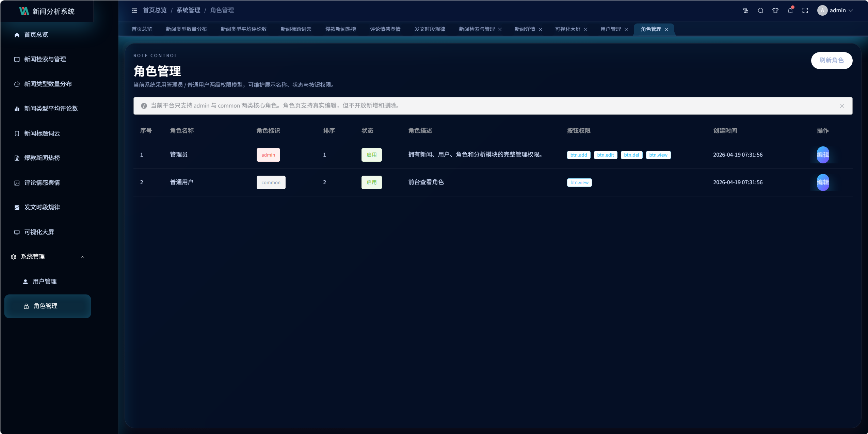Click the 刷新角色 button
Screen dimensions: 868x434
click(831, 60)
